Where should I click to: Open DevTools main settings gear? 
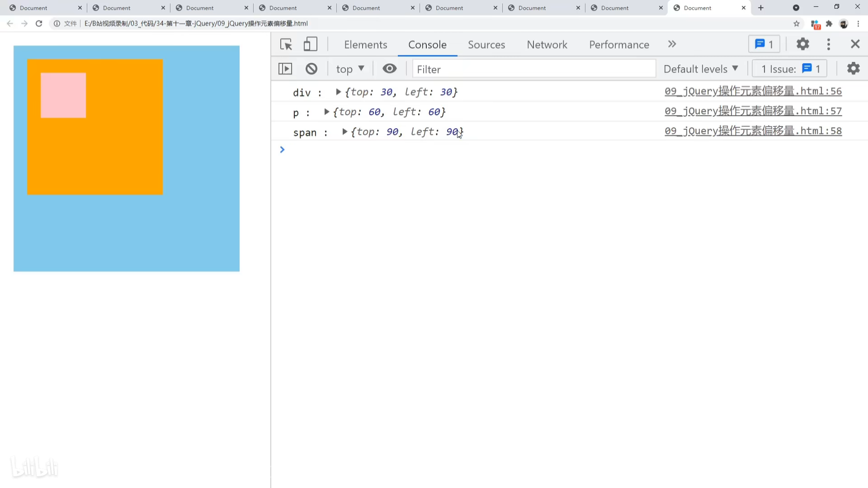(x=802, y=44)
